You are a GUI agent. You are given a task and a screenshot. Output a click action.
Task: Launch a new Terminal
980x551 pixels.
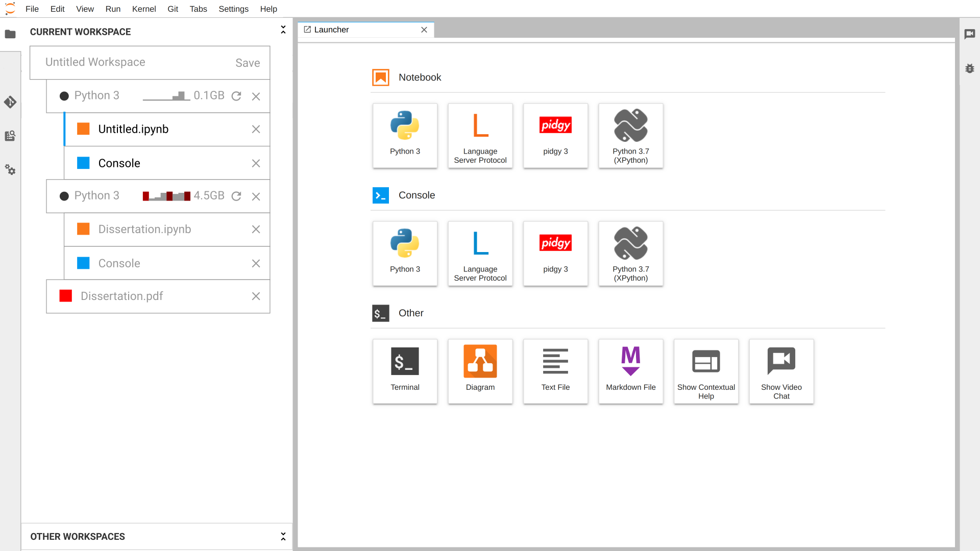click(x=405, y=371)
